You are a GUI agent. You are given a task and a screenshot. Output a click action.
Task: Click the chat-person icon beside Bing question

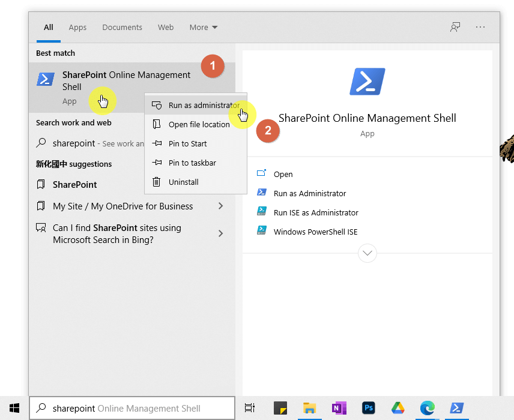tap(41, 227)
